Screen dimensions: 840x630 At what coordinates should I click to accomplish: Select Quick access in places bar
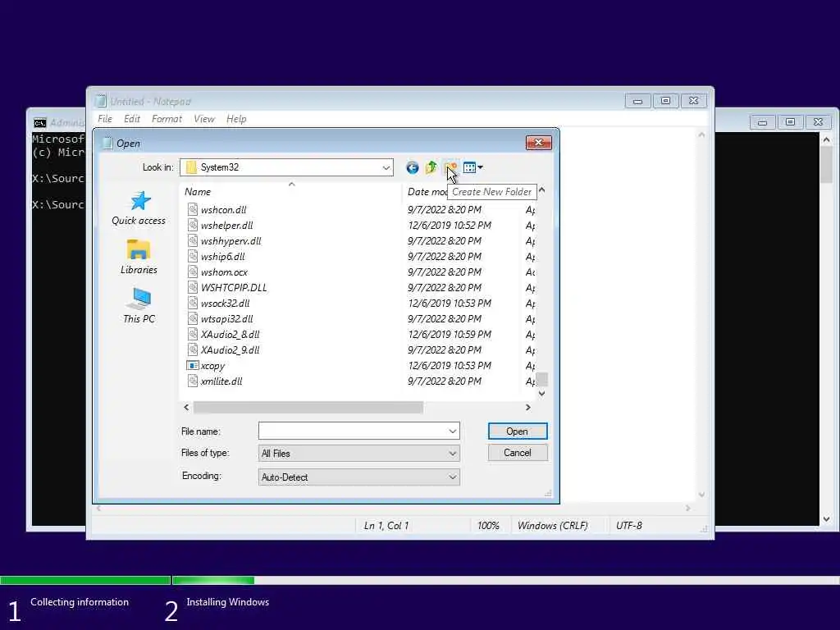139,208
